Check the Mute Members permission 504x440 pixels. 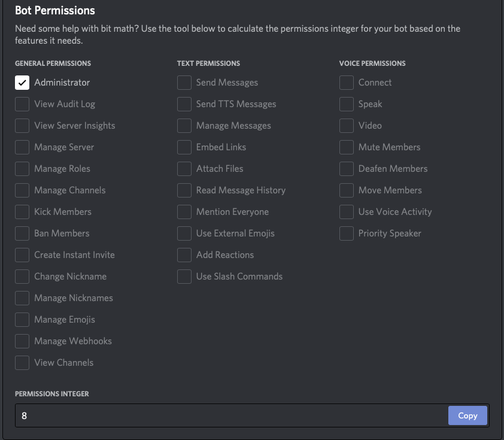pyautogui.click(x=347, y=147)
